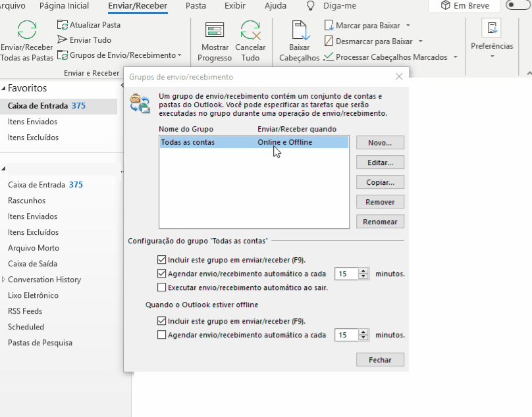532x417 pixels.
Task: Open the Página Inicial tab
Action: pyautogui.click(x=64, y=6)
